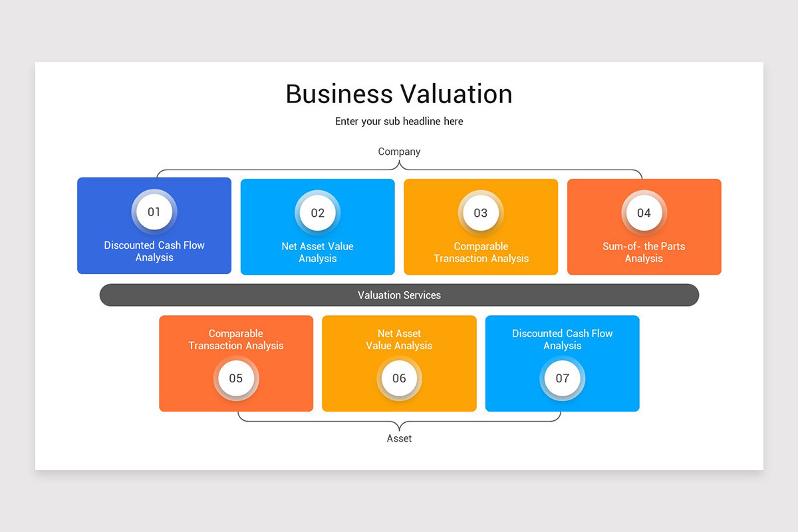This screenshot has width=798, height=532.
Task: Click the 07 circle badge
Action: [x=563, y=378]
